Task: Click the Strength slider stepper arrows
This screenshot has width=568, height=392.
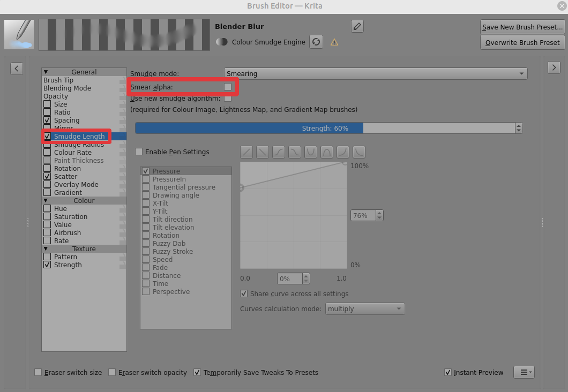Action: coord(519,128)
